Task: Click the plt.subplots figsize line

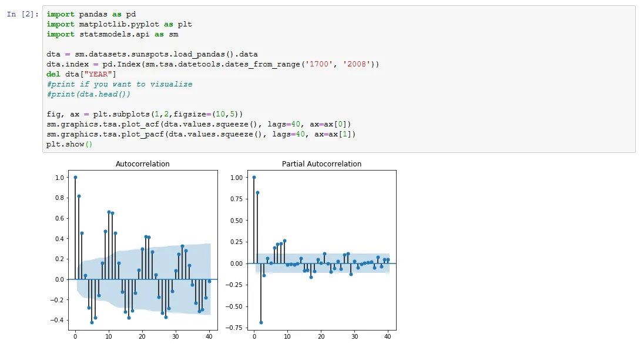Action: point(145,114)
